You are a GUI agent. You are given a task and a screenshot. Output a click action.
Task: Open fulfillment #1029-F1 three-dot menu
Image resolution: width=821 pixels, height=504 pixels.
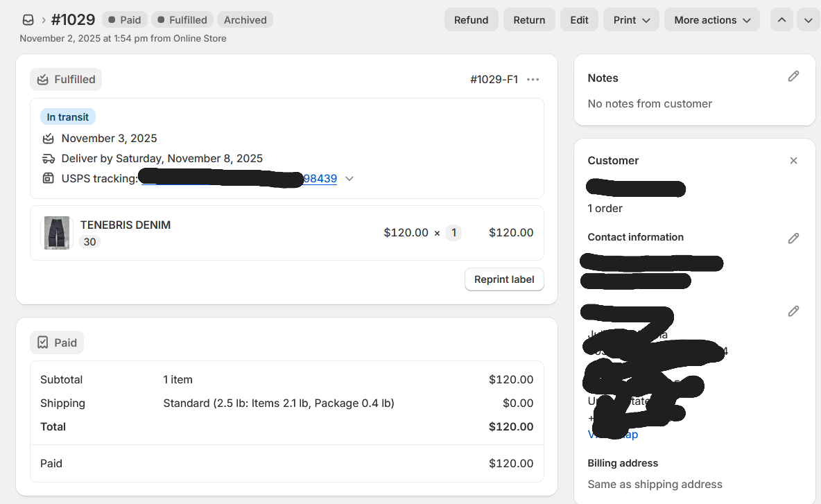click(533, 80)
